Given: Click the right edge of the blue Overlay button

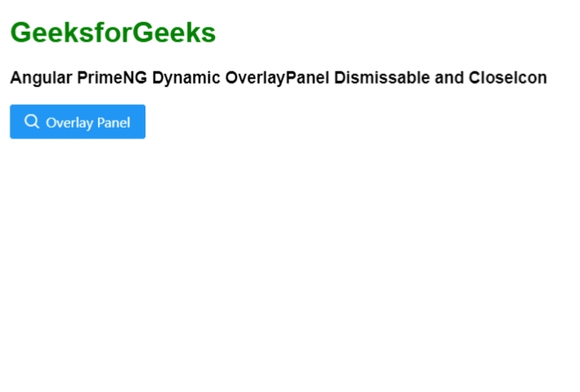Looking at the screenshot, I should [x=142, y=122].
